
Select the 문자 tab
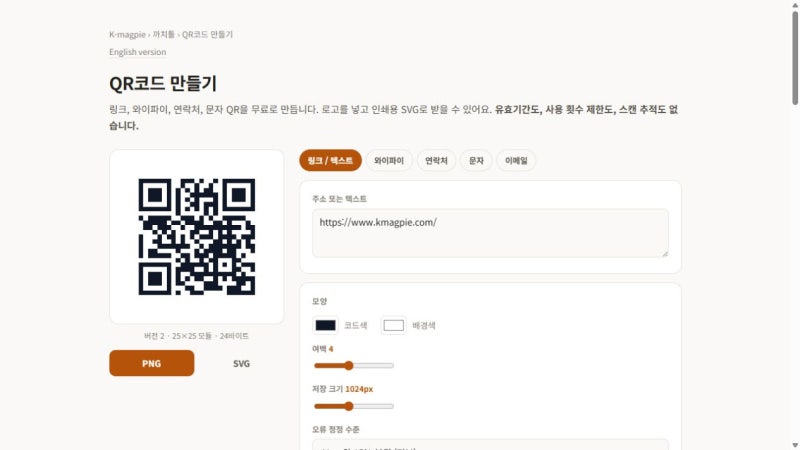476,160
